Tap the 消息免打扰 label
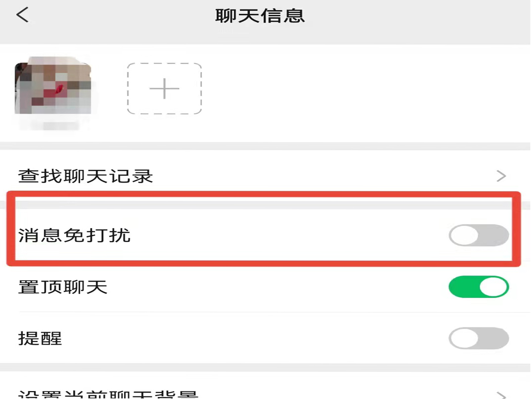532x399 pixels. pyautogui.click(x=74, y=235)
